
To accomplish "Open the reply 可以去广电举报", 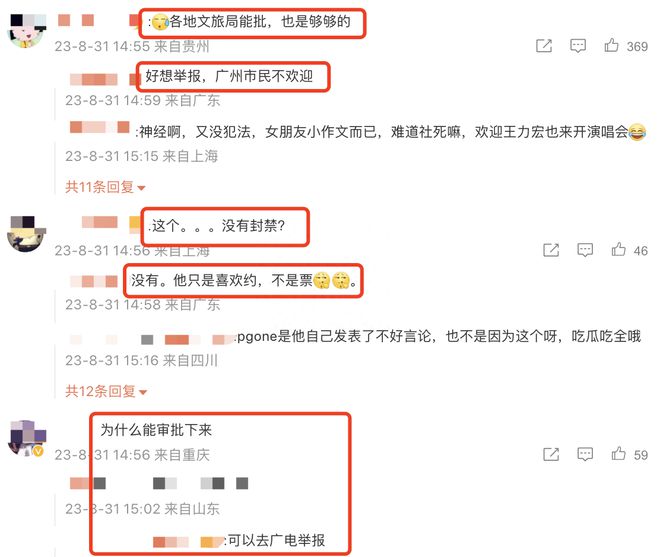I will pos(276,540).
